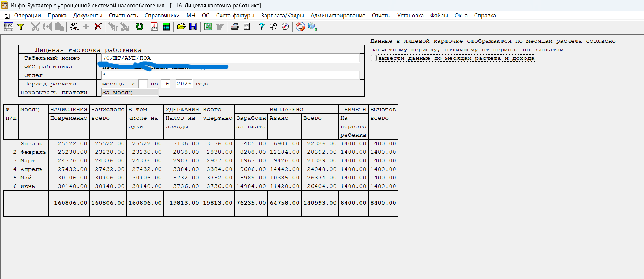Click the scissors cut icon

pyautogui.click(x=35, y=26)
